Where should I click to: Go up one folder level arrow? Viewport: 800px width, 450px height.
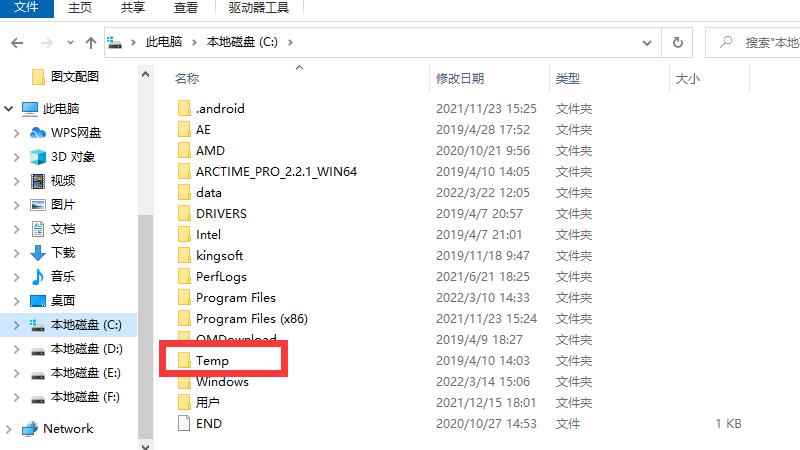91,43
